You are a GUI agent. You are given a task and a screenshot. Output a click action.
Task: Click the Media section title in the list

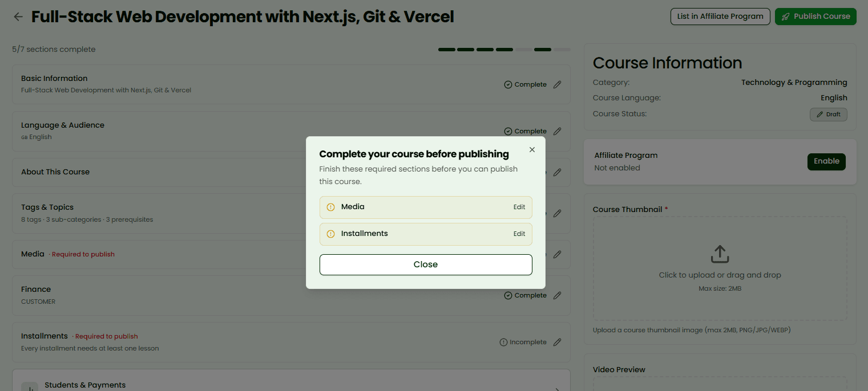coord(33,254)
